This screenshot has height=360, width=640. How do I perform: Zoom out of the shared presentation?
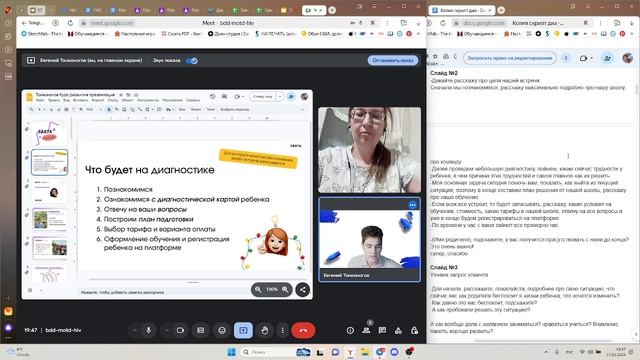point(258,289)
